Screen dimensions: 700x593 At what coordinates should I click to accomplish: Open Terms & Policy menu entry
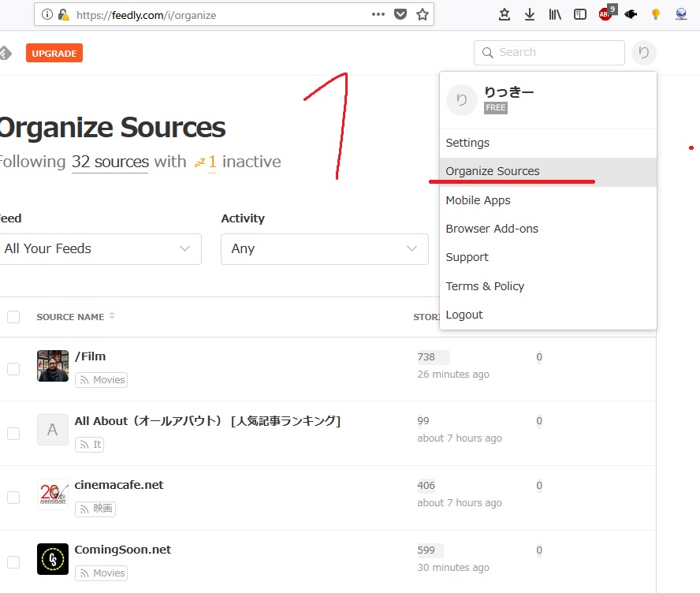pos(548,286)
